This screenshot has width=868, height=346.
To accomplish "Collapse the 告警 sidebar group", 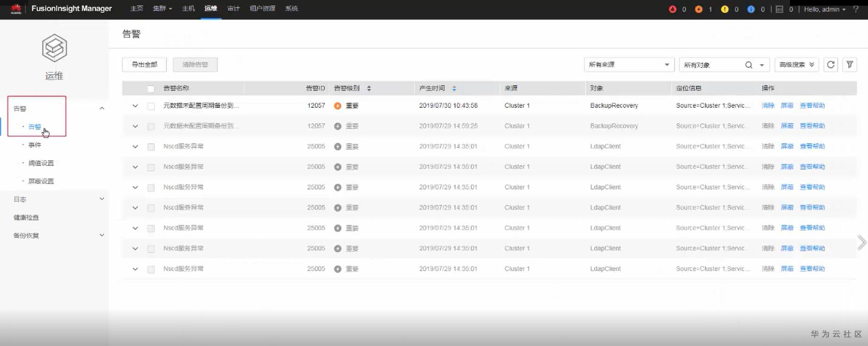I will point(102,108).
